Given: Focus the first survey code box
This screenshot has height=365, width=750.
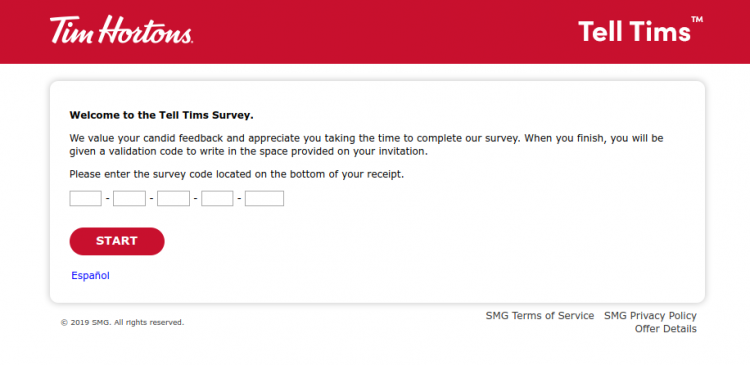Looking at the screenshot, I should coord(86,199).
